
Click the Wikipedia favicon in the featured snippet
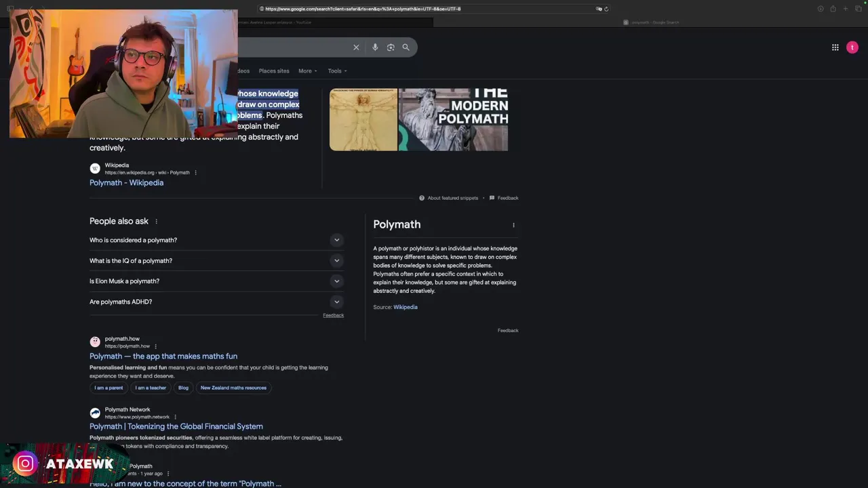pos(95,169)
